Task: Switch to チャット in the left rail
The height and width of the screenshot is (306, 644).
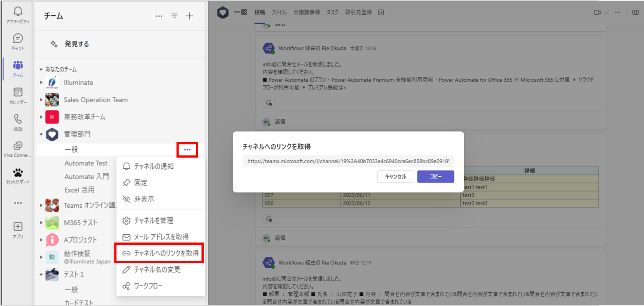Action: 17,41
